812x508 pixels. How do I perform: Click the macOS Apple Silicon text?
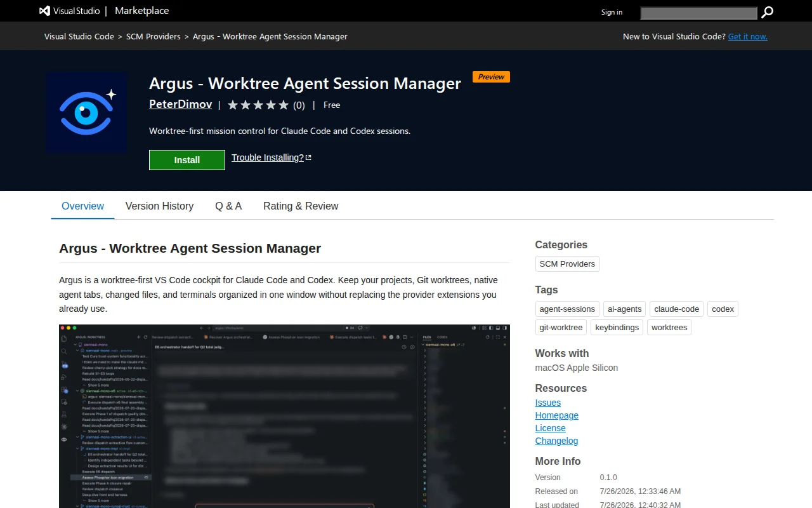click(x=577, y=368)
